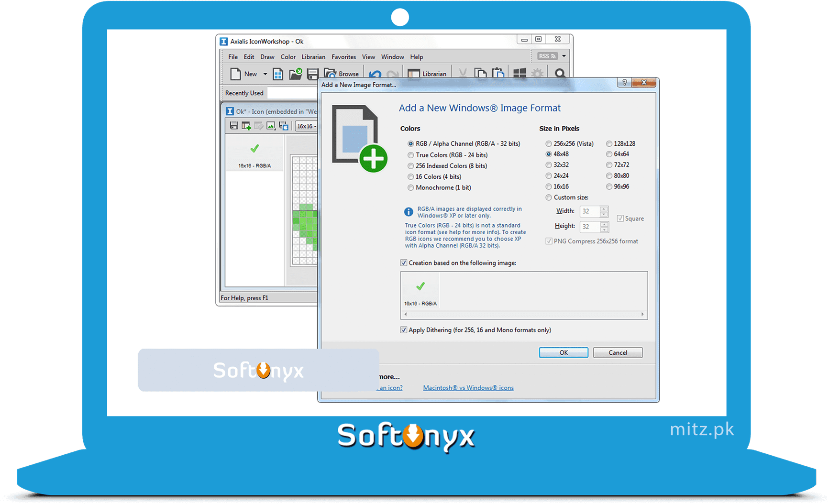Click OK in Add a New Image Format dialog

pos(564,352)
